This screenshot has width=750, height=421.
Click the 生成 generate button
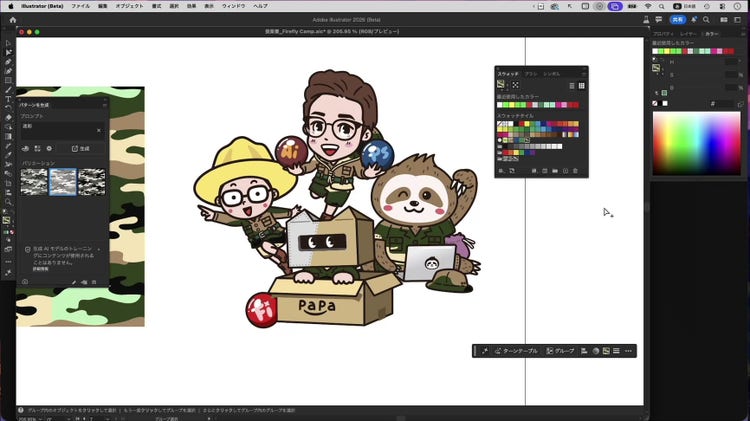coord(80,148)
